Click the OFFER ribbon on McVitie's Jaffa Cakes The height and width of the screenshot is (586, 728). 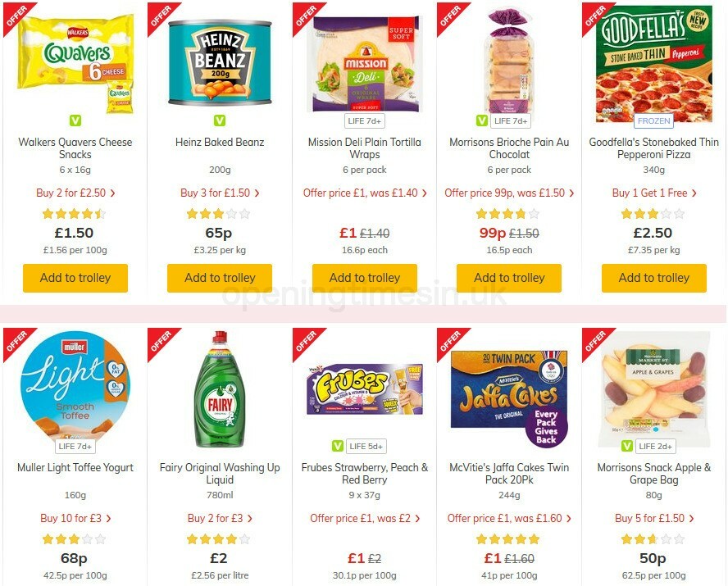pyautogui.click(x=448, y=342)
